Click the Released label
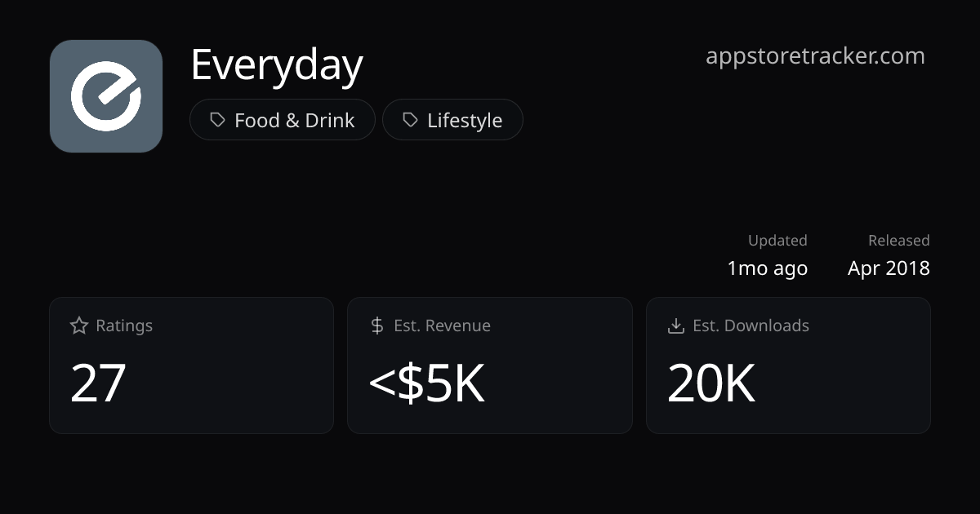Screen dimensions: 980x514 click(x=898, y=241)
